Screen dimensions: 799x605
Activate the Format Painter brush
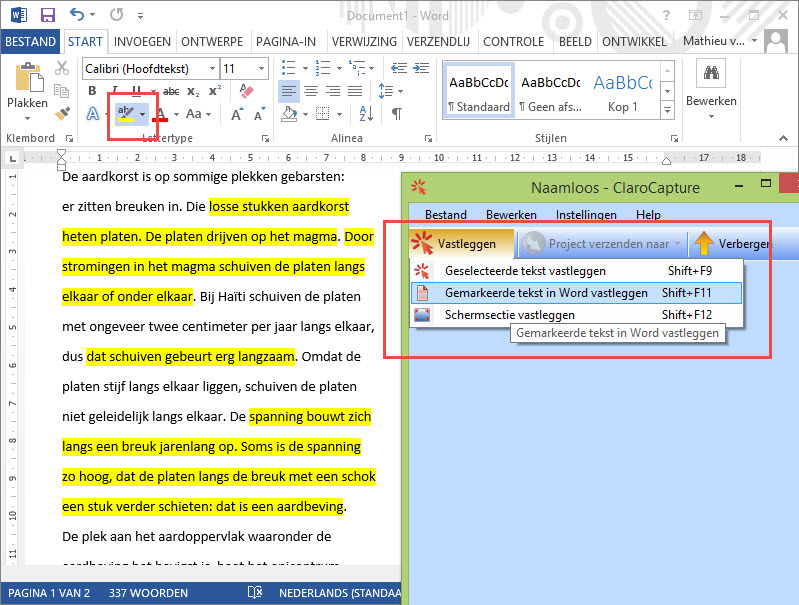click(x=62, y=113)
